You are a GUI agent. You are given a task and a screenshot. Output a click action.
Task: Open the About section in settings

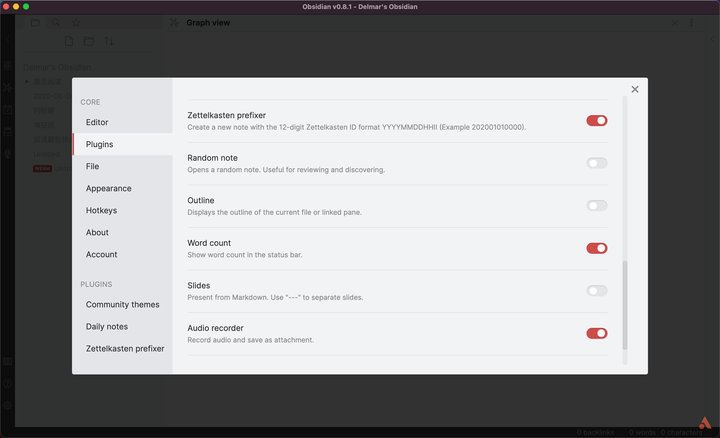click(x=123, y=232)
